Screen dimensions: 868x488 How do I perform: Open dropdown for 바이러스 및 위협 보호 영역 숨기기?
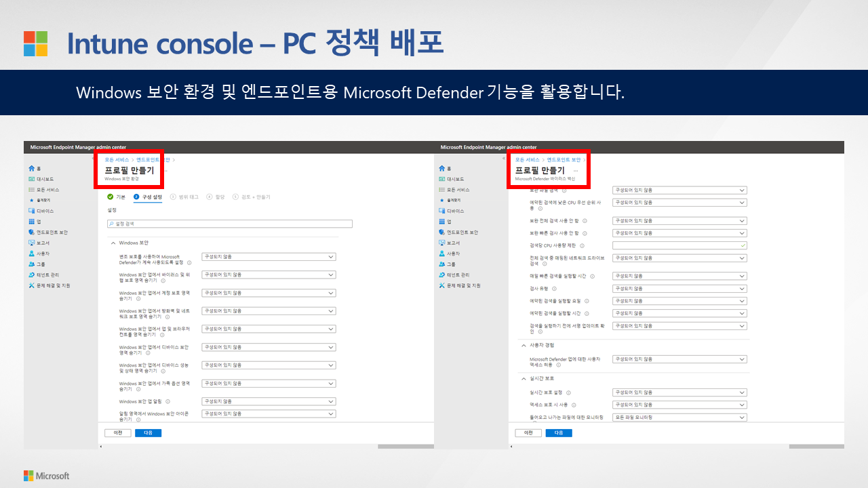[x=269, y=274]
